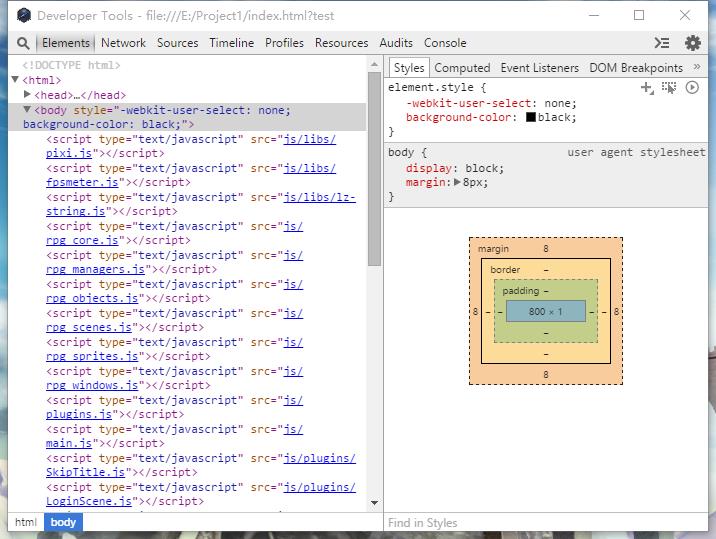Collapse the html node triangle
Screen dimensions: 716x539
15,79
